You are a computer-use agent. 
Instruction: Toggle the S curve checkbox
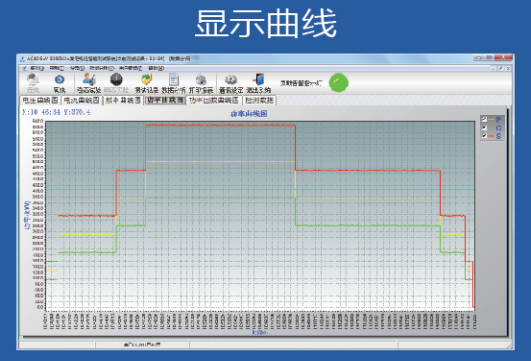pyautogui.click(x=484, y=136)
